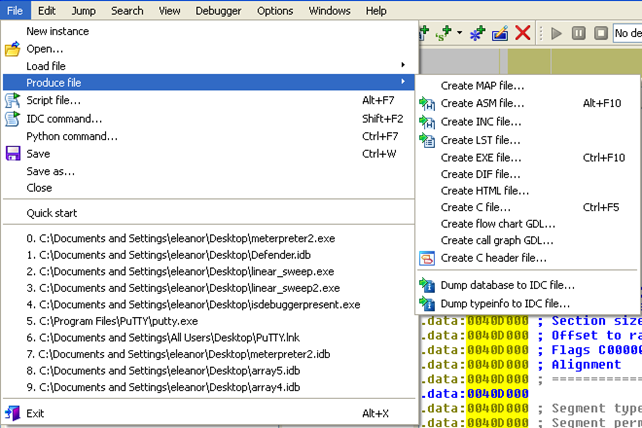Viewport: 642px width, 428px height.
Task: Click the Script file icon
Action: point(13,100)
